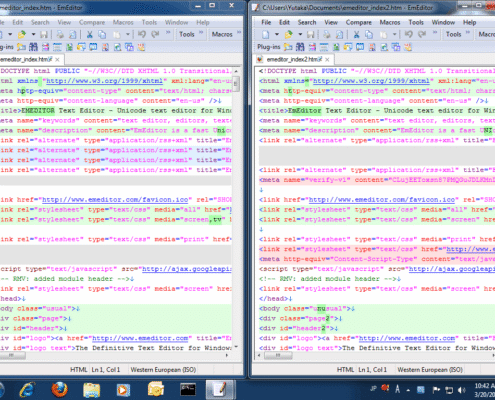
Task: Open command prompt on the taskbar
Action: [x=188, y=390]
